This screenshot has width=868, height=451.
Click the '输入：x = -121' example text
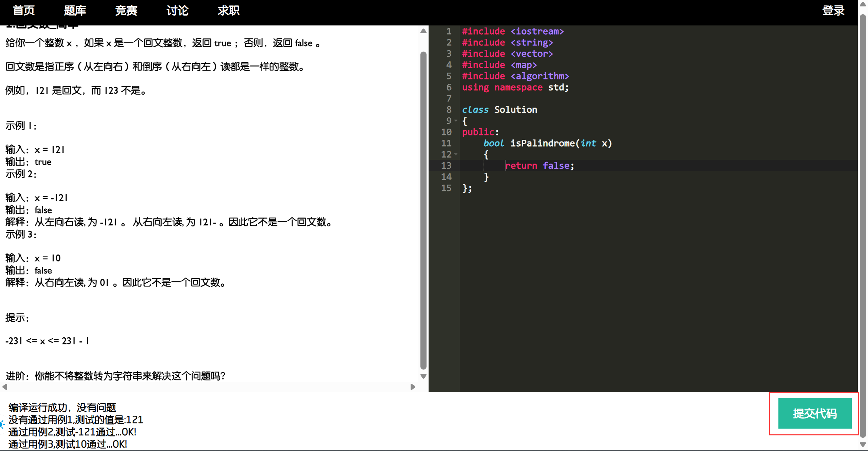[37, 198]
